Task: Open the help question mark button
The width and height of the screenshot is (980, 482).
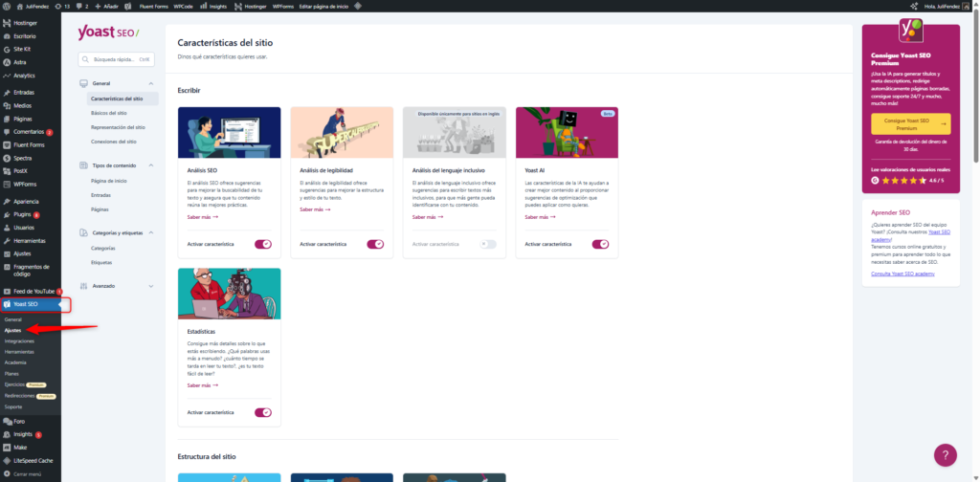Action: 945,454
